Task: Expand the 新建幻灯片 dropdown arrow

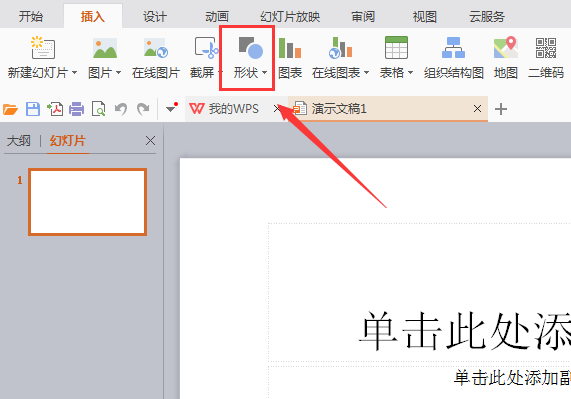Action: 74,72
